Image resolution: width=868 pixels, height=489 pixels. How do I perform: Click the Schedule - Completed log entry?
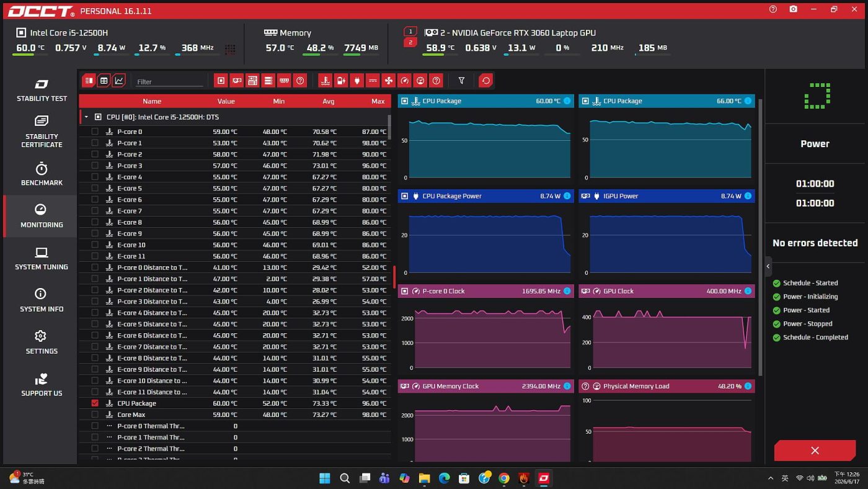coord(815,338)
